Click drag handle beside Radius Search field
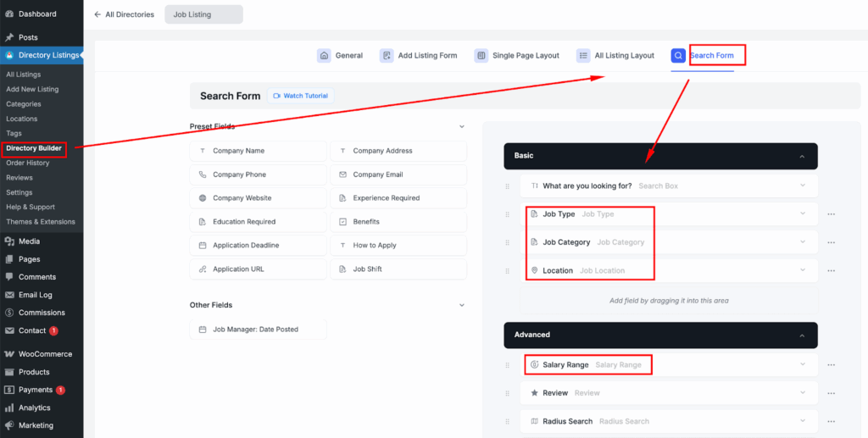Screen dimensions: 868x438 [x=508, y=421]
